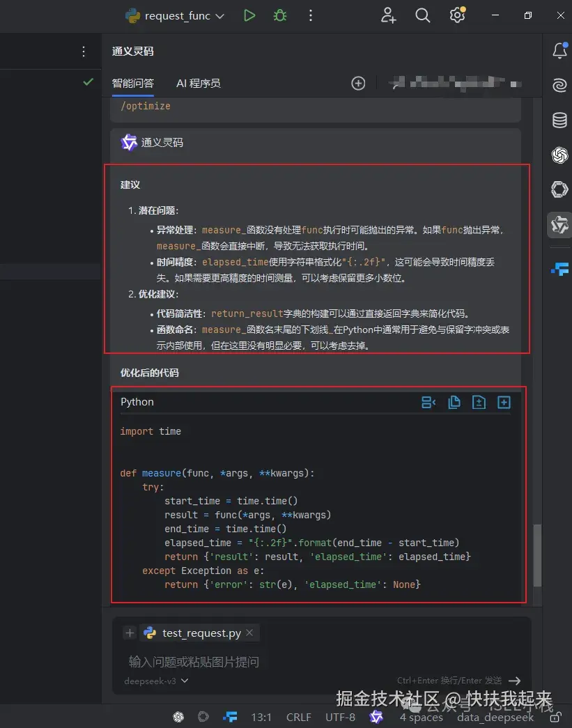Open Search Everywhere magnifier

pyautogui.click(x=422, y=16)
